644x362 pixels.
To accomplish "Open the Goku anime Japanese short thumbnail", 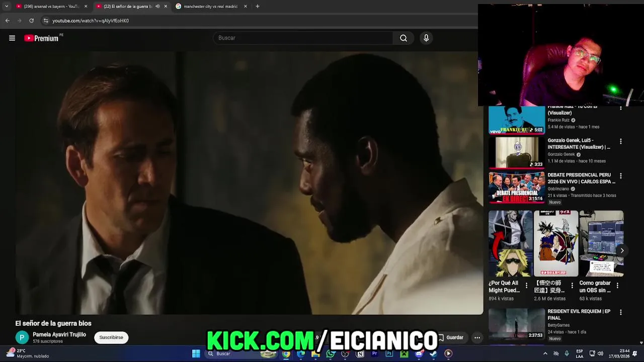I will tap(555, 243).
